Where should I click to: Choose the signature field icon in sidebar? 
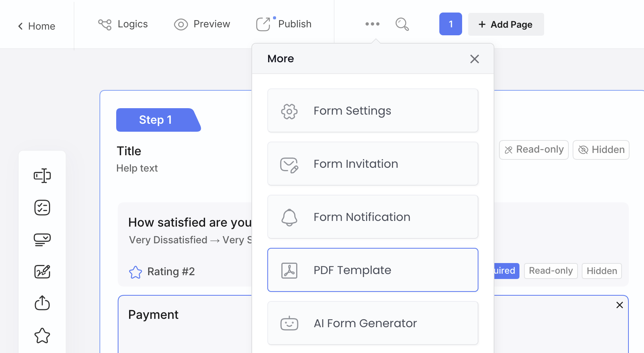pos(42,271)
